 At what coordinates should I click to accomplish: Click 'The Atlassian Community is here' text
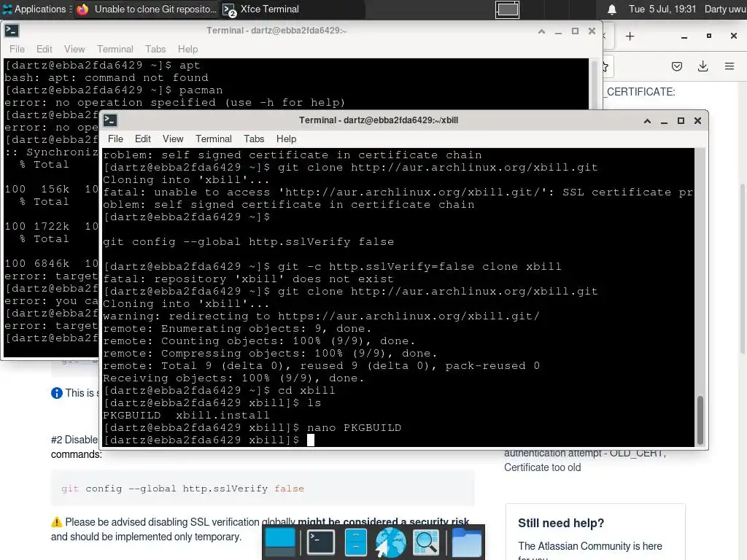click(589, 545)
